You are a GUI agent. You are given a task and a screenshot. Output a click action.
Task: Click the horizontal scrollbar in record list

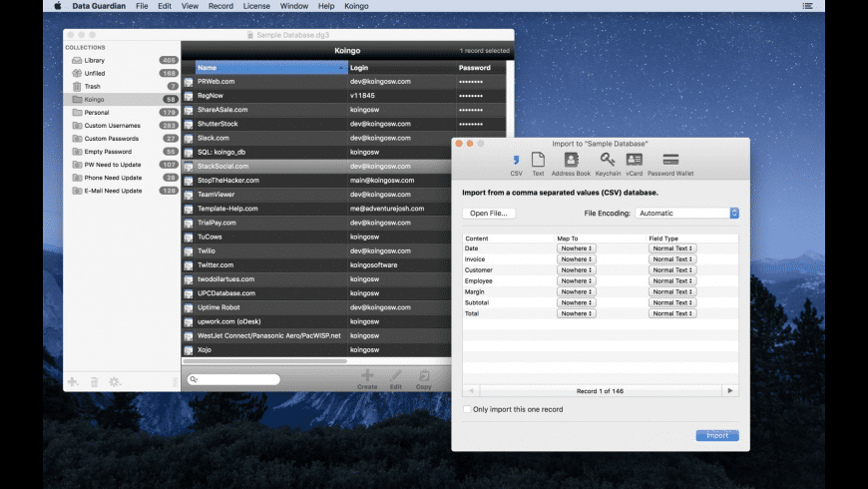(265, 361)
